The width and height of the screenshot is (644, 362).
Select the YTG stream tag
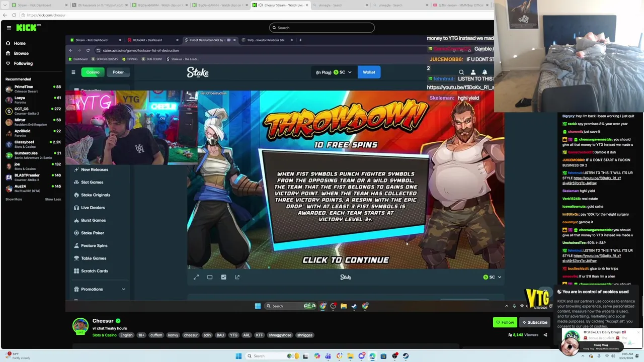click(233, 335)
